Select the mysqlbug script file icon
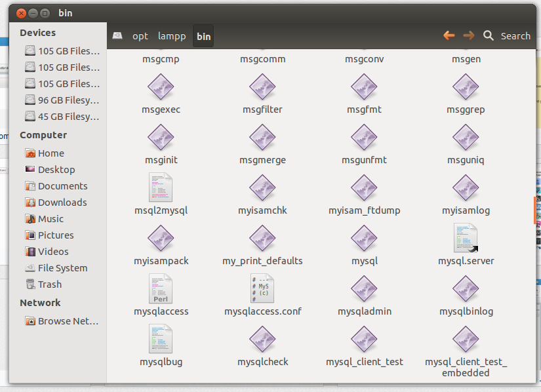 (x=161, y=338)
